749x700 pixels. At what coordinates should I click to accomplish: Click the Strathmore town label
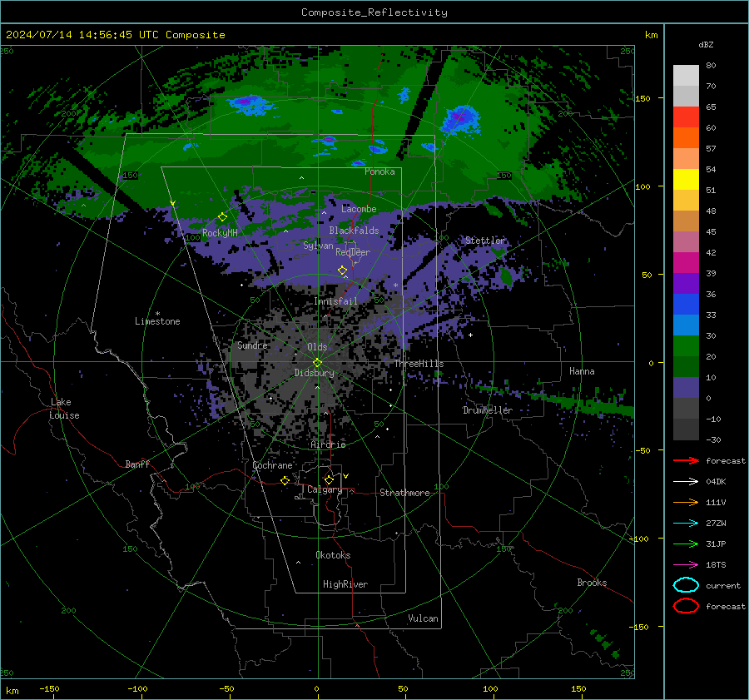404,493
